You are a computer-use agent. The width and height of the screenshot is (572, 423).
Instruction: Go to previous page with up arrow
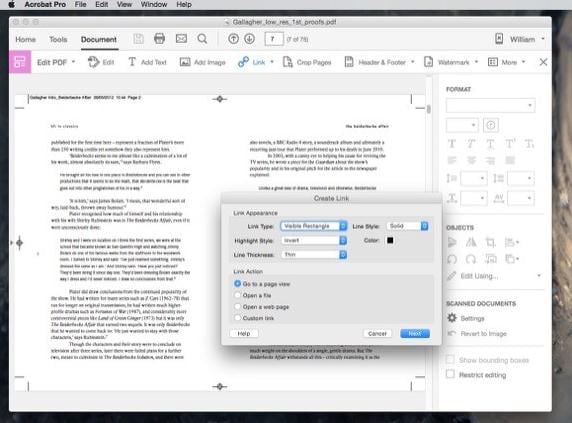233,39
